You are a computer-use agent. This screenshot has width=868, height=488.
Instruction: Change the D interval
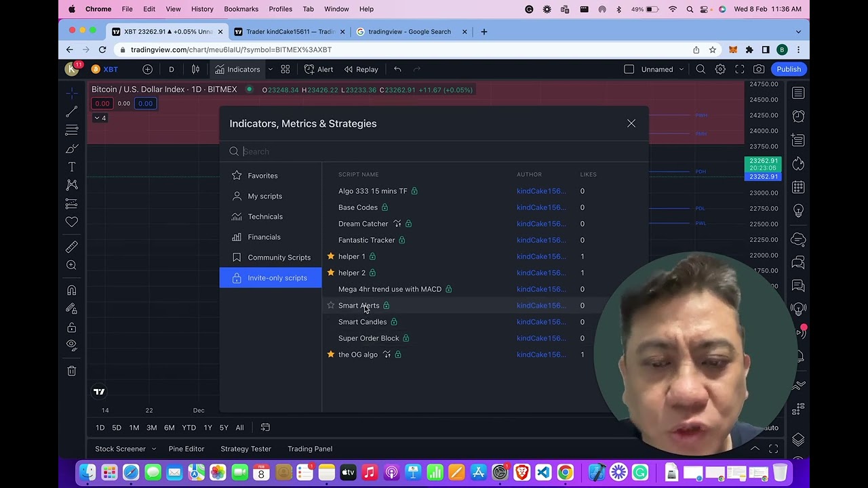(172, 69)
